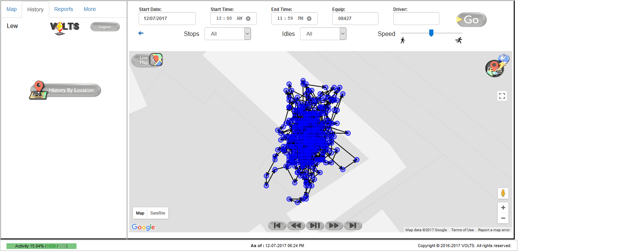
Task: Click the Speed slider handle
Action: click(431, 33)
